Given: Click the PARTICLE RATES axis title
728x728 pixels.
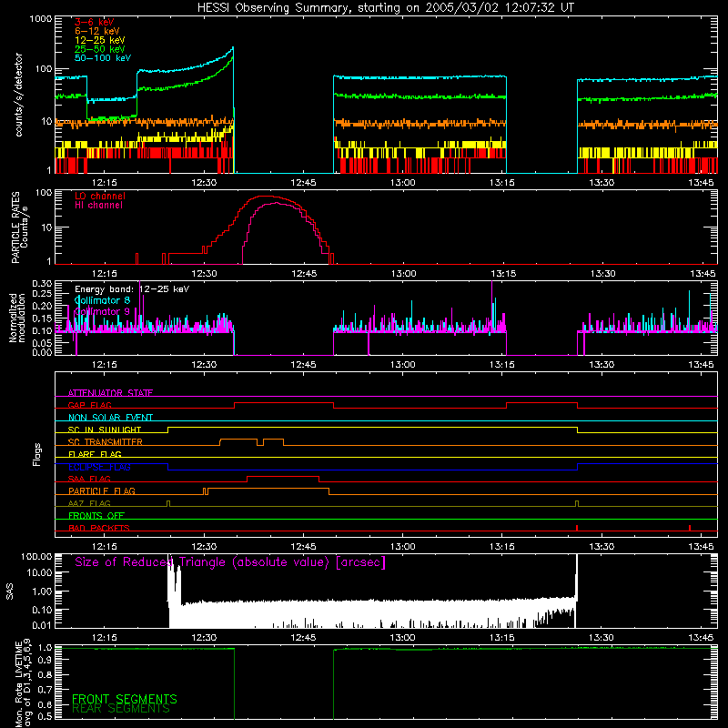Looking at the screenshot, I should coord(19,227).
